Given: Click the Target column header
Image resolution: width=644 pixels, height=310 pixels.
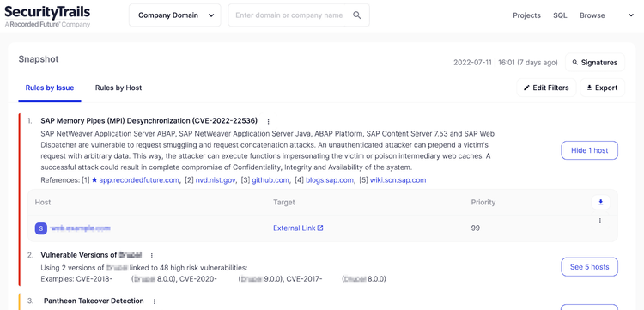Looking at the screenshot, I should pyautogui.click(x=284, y=202).
